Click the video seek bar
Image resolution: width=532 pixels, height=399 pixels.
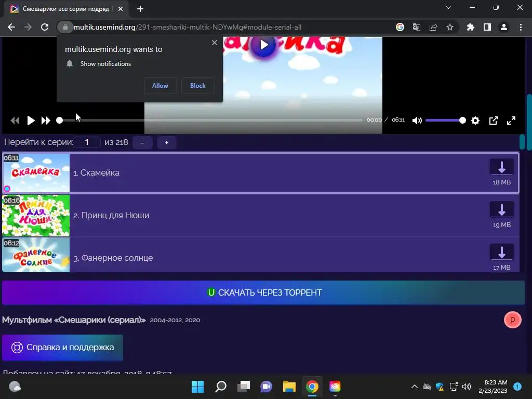click(211, 120)
